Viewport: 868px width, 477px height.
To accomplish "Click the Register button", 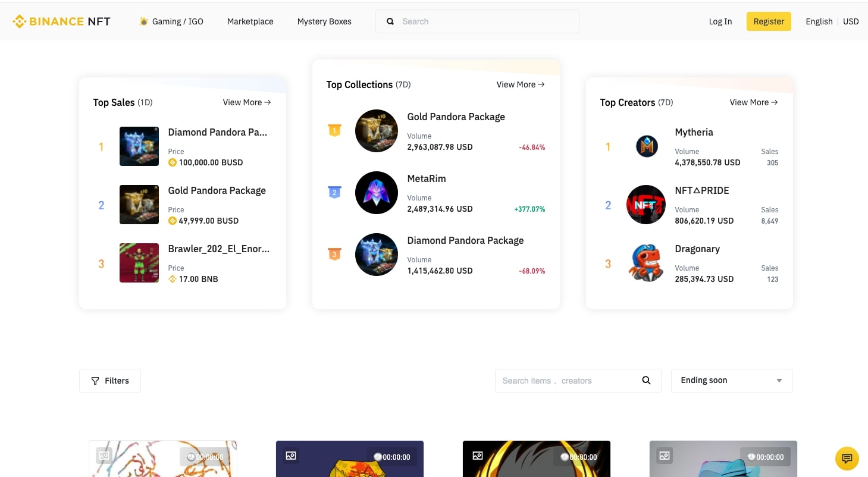I will click(769, 21).
